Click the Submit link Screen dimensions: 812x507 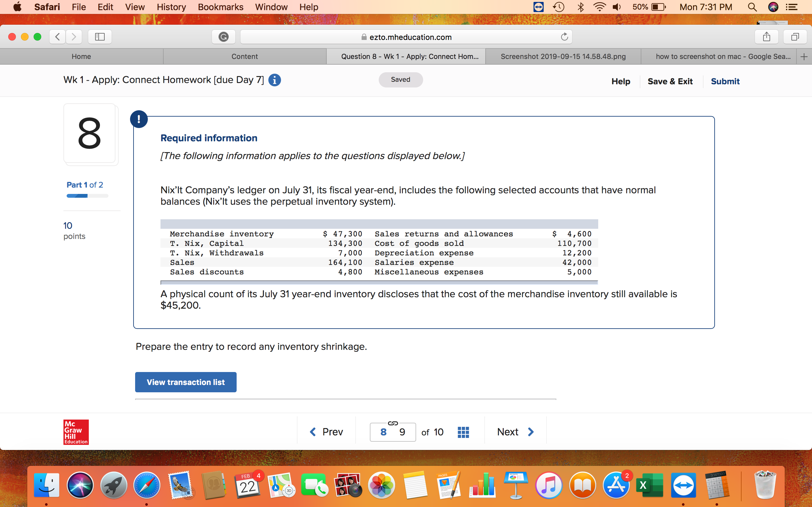pos(725,81)
